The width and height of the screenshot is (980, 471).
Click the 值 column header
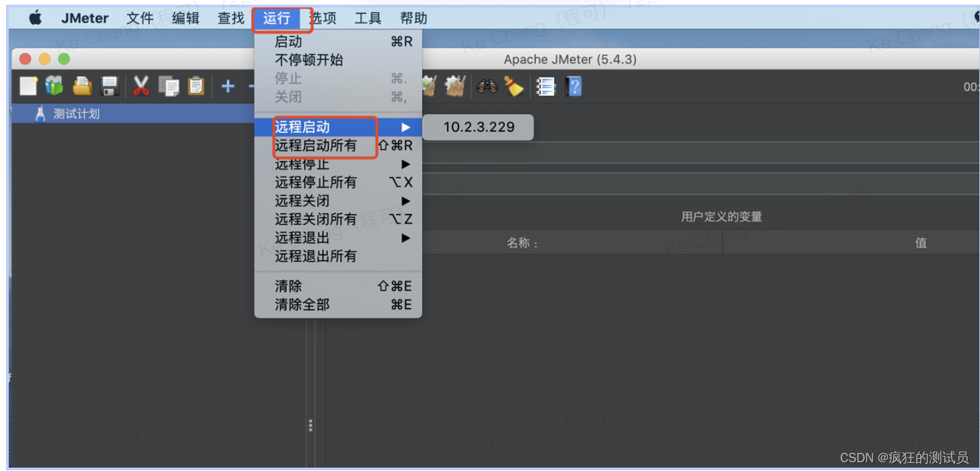[921, 243]
